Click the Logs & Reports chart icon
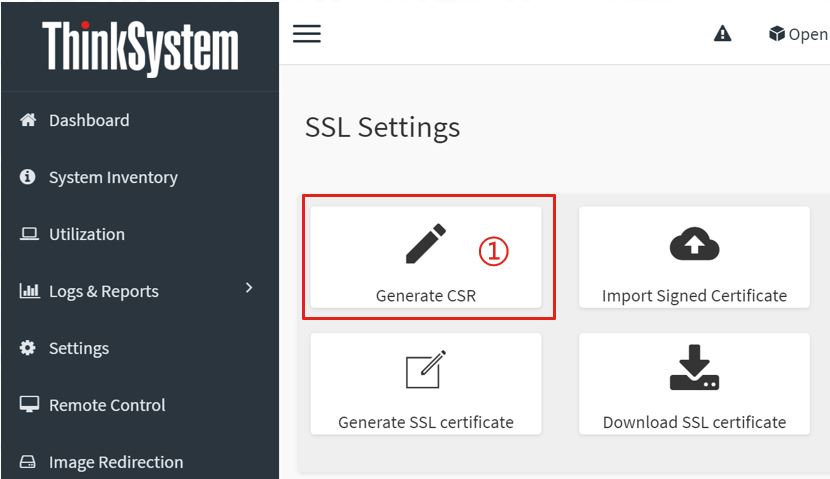Screen dimensions: 830x479 29,291
